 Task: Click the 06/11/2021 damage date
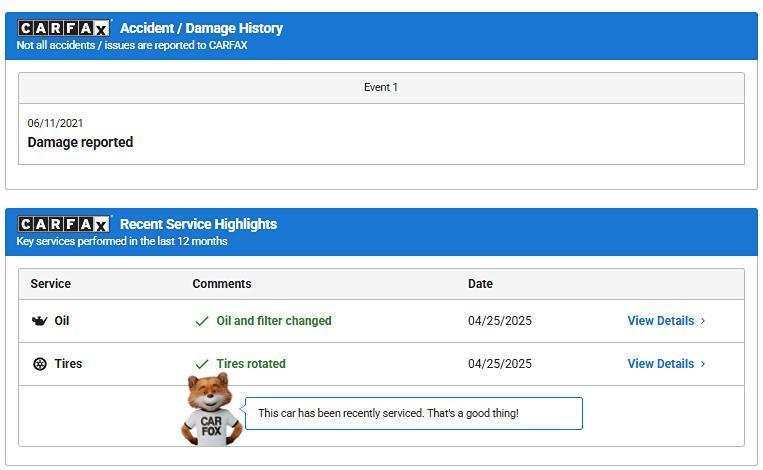click(x=55, y=123)
